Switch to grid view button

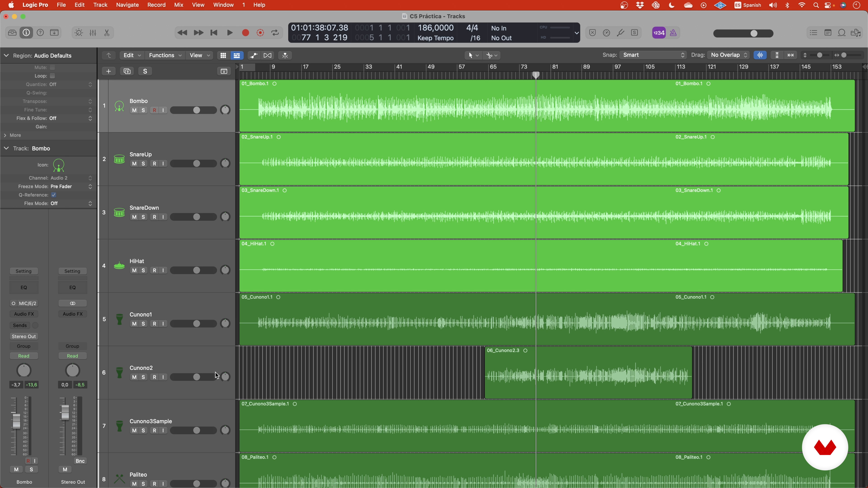(x=223, y=56)
